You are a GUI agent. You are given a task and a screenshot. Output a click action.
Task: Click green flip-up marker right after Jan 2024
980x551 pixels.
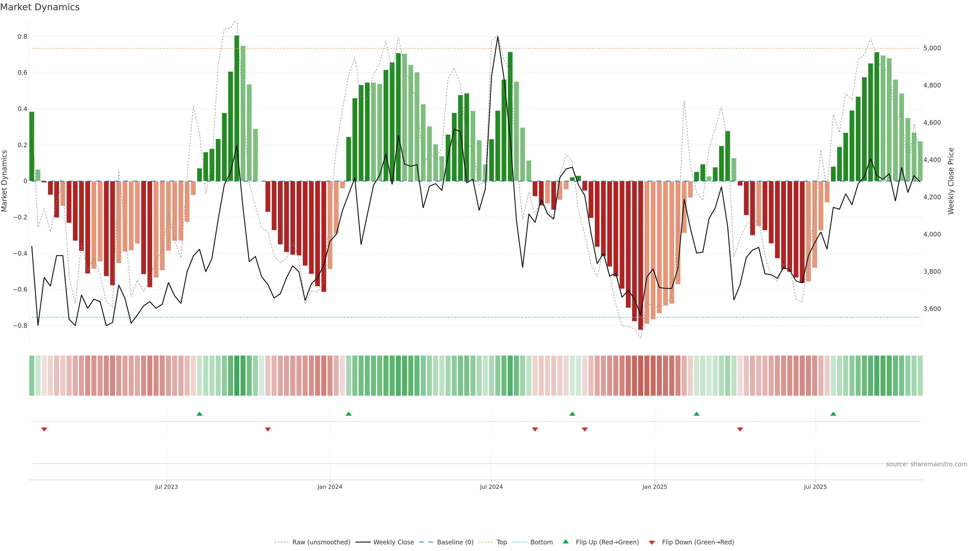[348, 414]
